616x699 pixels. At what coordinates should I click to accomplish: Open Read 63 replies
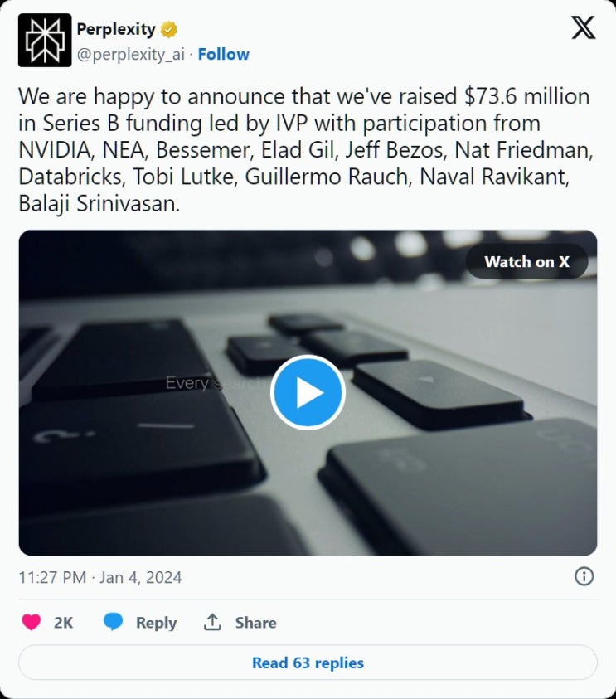(308, 663)
